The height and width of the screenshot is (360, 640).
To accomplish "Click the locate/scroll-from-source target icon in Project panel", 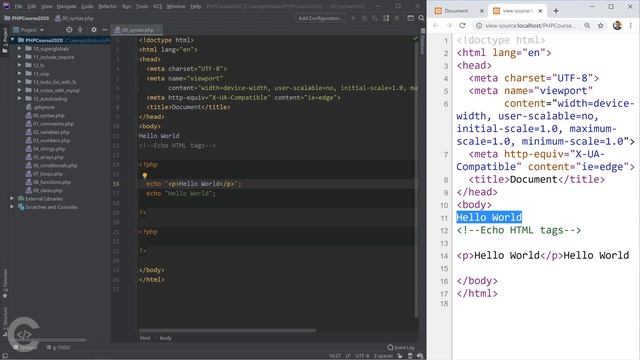I will tap(69, 30).
